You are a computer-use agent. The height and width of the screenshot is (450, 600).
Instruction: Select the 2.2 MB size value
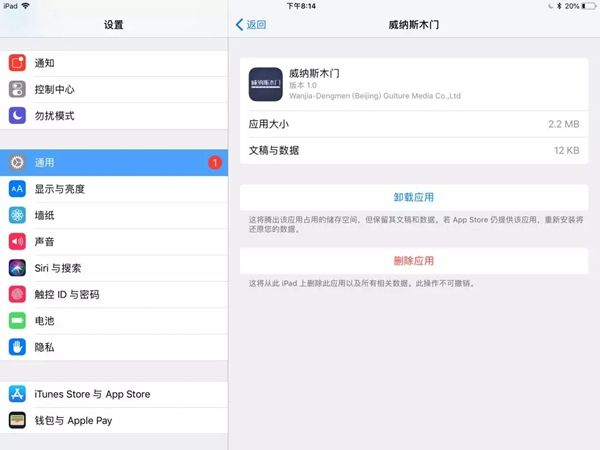coord(564,124)
